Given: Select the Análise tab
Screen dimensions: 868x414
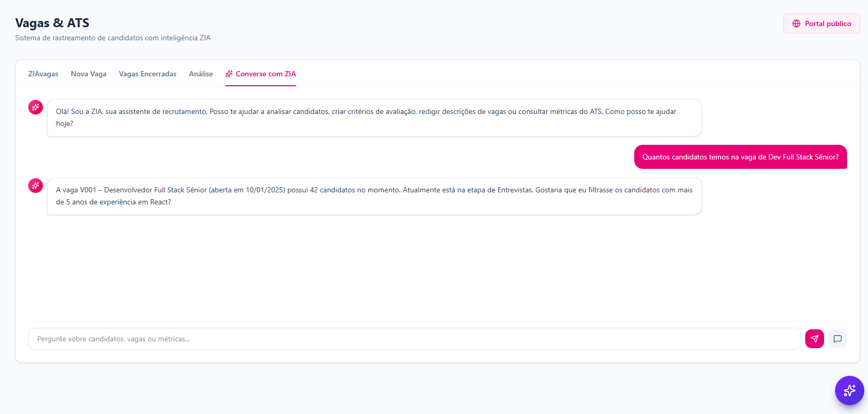Looking at the screenshot, I should [x=201, y=74].
